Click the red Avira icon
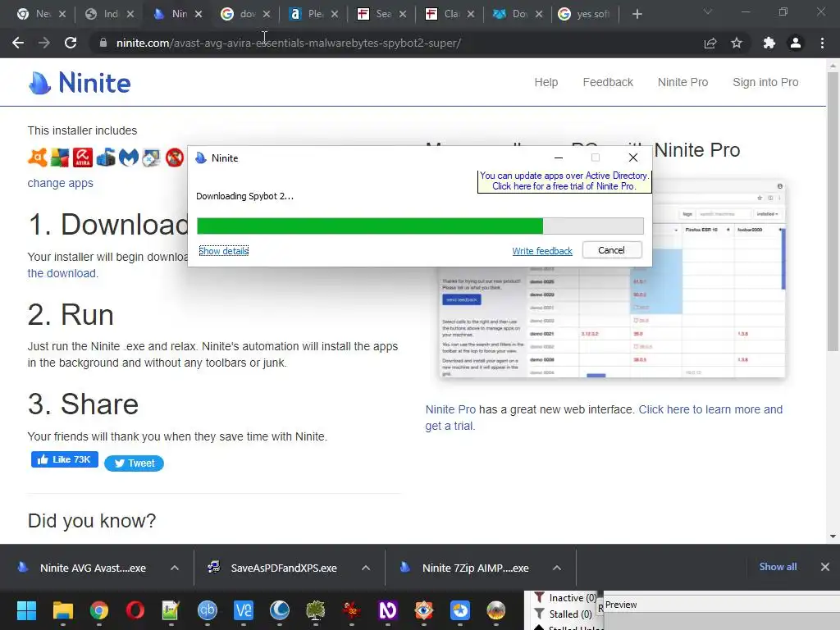 pos(83,157)
